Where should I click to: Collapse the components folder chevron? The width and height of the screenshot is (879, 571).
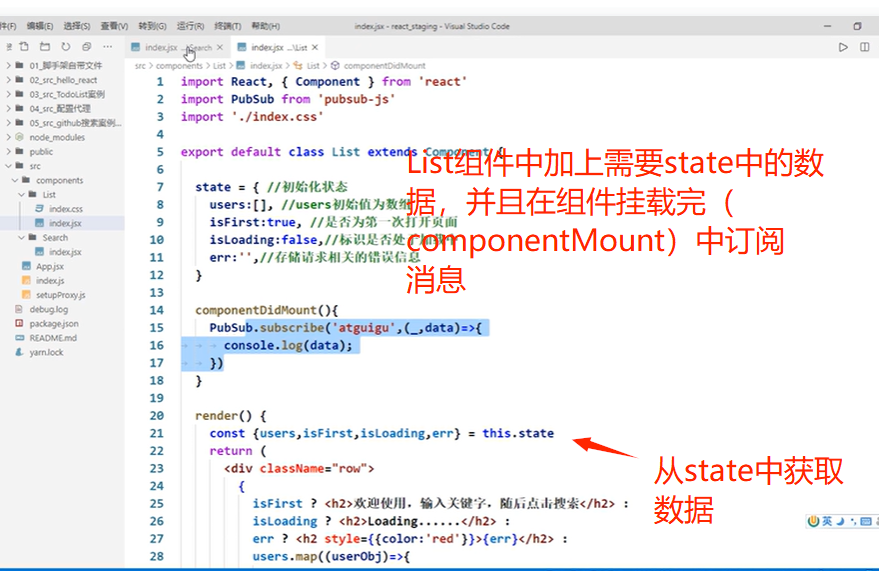tap(15, 180)
